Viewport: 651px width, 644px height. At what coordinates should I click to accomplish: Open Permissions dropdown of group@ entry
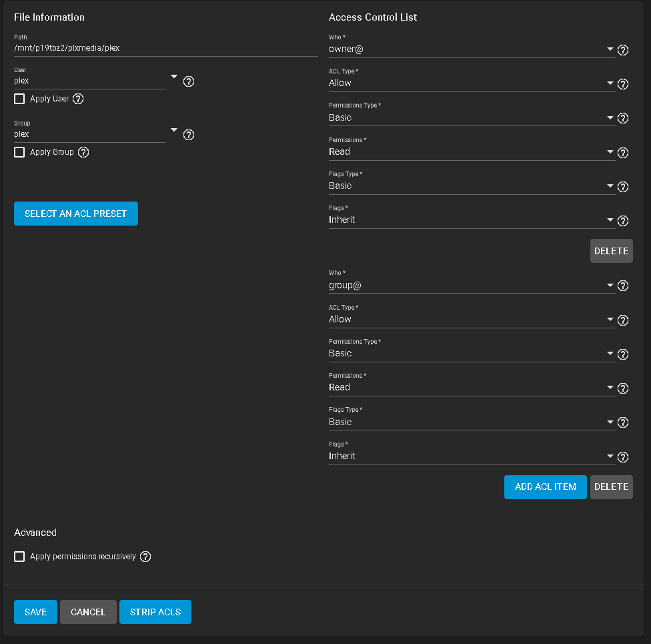tap(472, 387)
